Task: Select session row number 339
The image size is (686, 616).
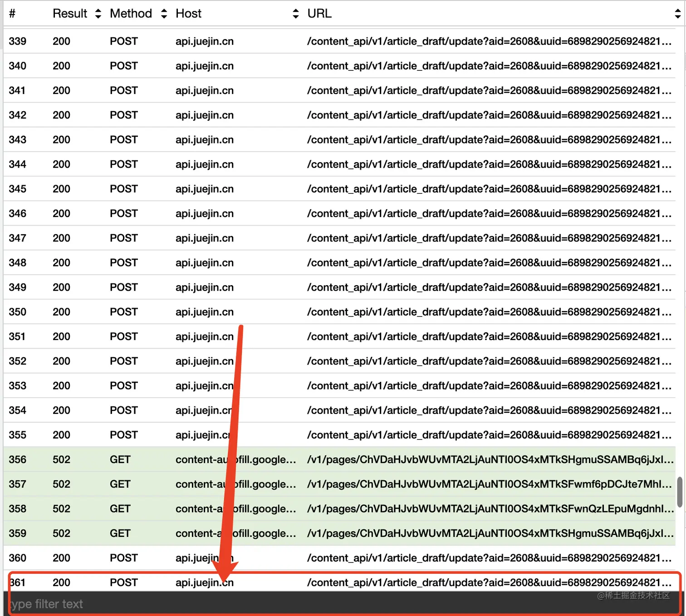Action: click(x=339, y=41)
